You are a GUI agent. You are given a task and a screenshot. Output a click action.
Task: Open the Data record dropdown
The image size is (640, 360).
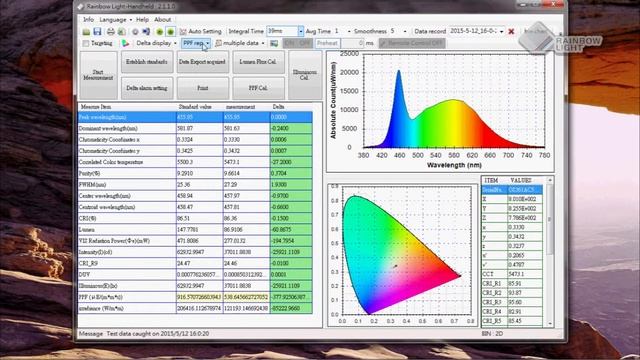(502, 31)
